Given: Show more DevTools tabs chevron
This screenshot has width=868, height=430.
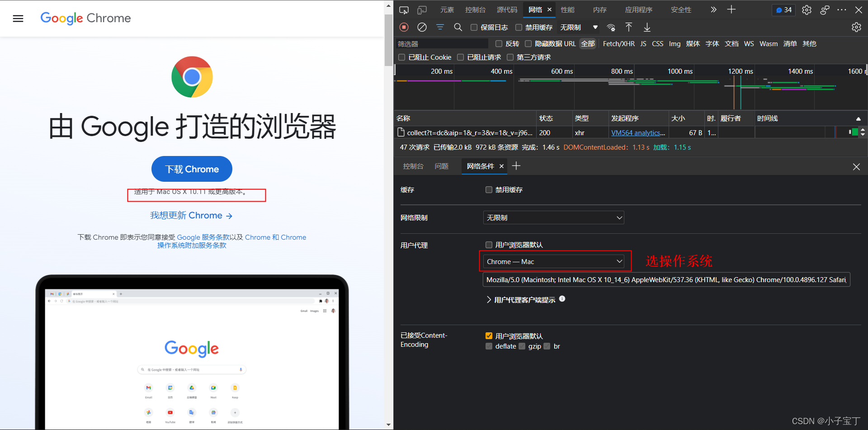Looking at the screenshot, I should pos(713,9).
